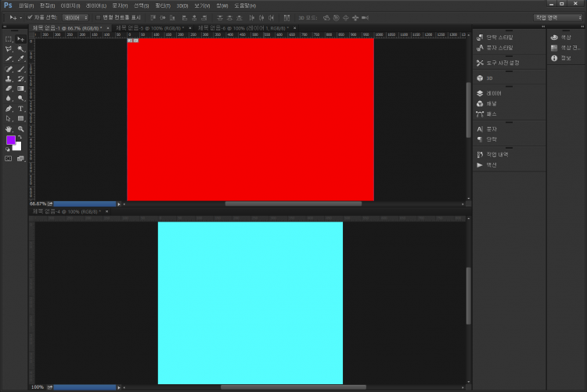The height and width of the screenshot is (392, 587).
Task: Select the Eyedropper tool
Action: pos(21,58)
